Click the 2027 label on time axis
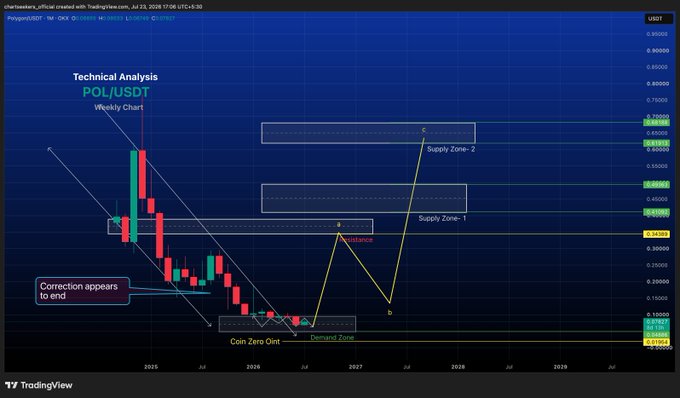This screenshot has height=398, width=680. click(356, 367)
